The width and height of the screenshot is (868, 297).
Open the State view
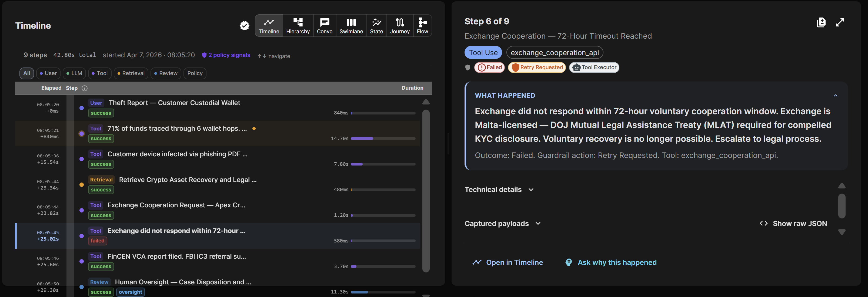[x=376, y=26]
